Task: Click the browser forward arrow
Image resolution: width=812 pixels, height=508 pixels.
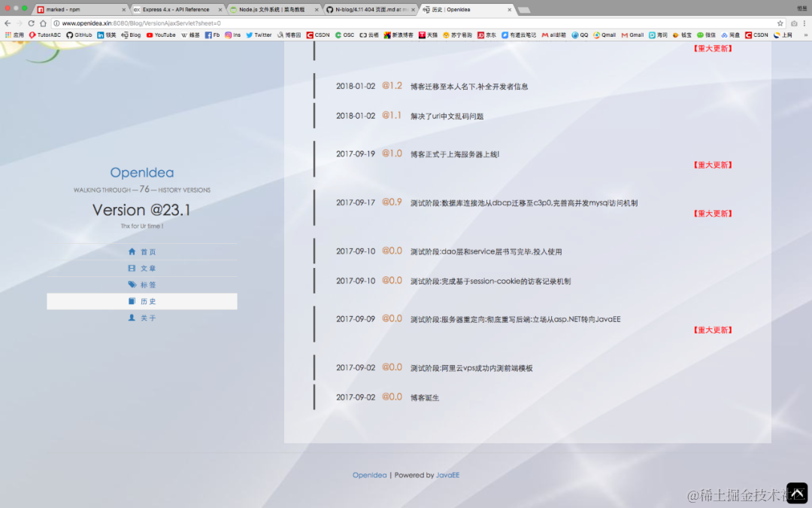Action: pos(19,23)
